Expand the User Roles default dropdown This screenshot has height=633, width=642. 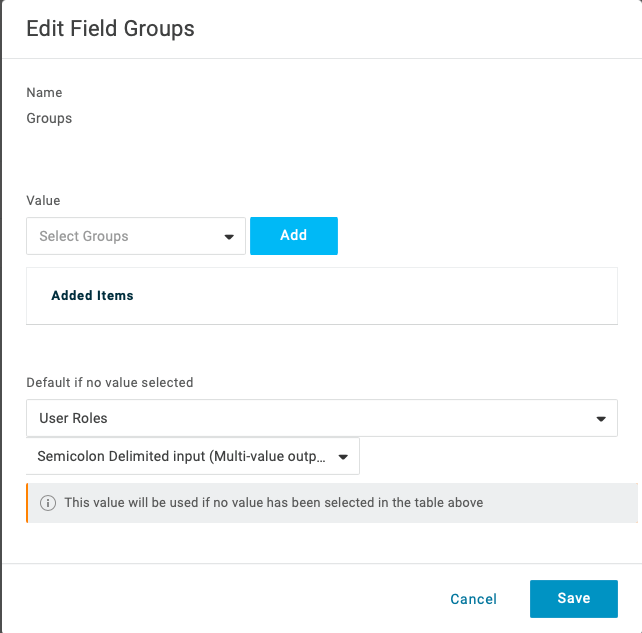[322, 418]
